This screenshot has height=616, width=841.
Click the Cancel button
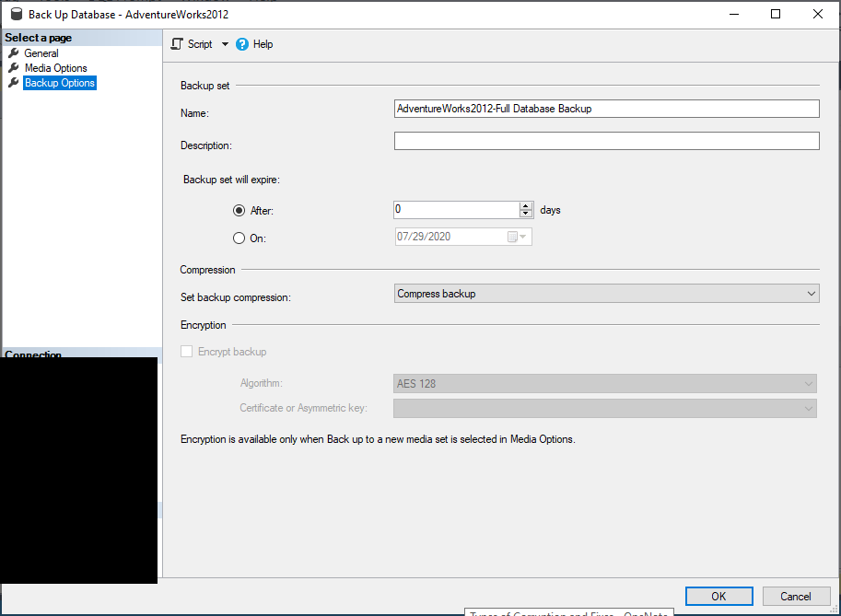point(796,596)
